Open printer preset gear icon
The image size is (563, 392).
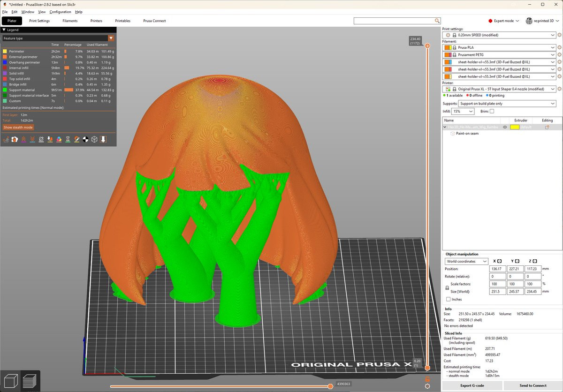559,89
